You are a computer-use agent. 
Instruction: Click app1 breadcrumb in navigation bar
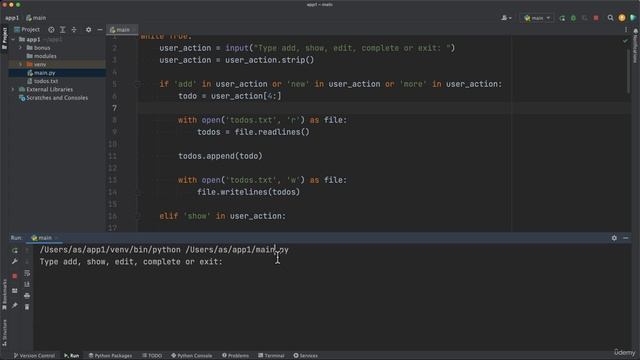12,18
